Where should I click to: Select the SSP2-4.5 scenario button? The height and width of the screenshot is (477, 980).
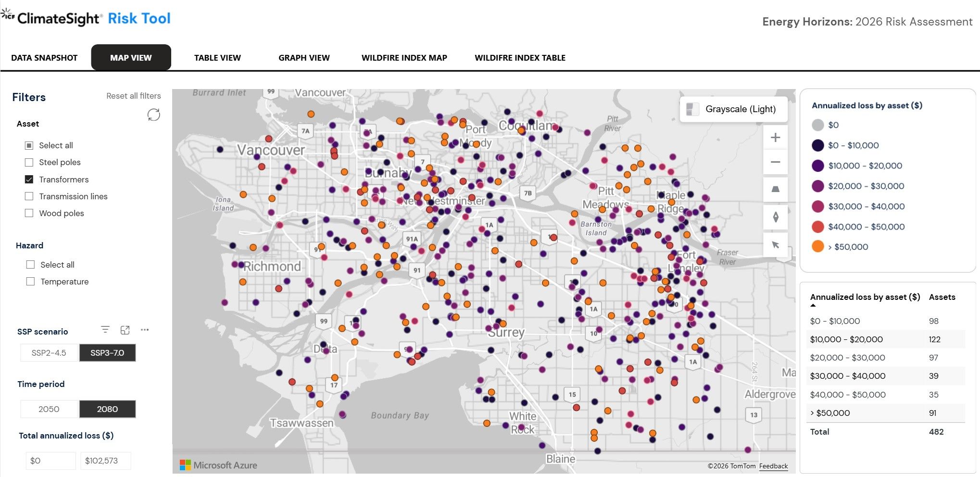click(x=49, y=352)
